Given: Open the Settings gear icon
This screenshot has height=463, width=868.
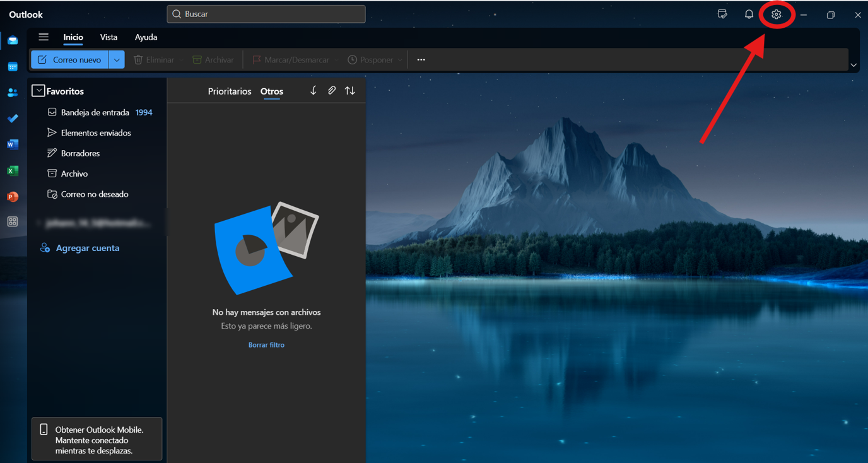Looking at the screenshot, I should [776, 15].
